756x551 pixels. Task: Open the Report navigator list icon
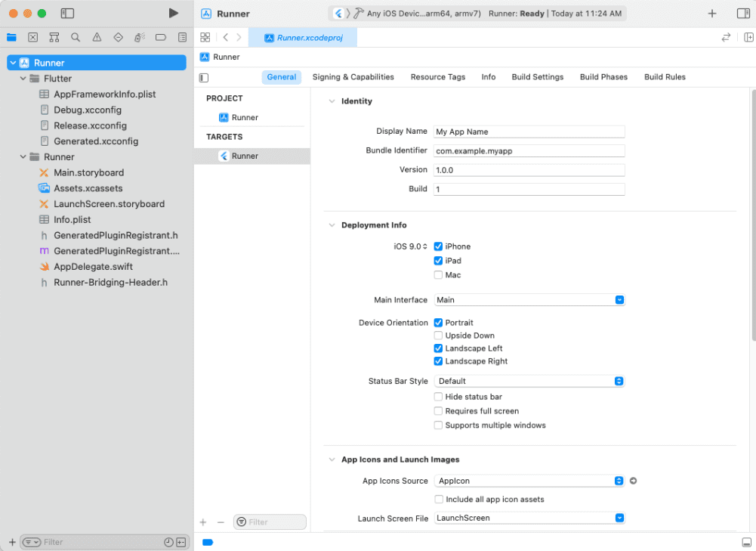click(182, 36)
